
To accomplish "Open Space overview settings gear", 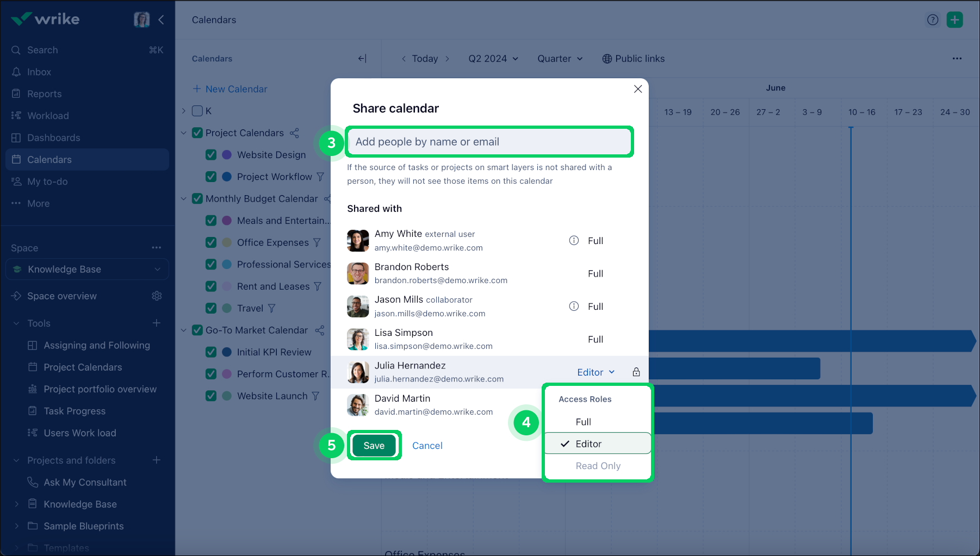I will 157,296.
